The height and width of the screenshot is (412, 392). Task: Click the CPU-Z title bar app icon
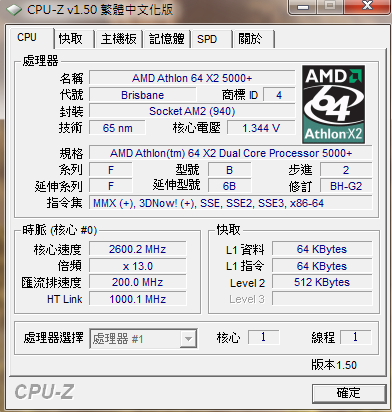(x=15, y=10)
